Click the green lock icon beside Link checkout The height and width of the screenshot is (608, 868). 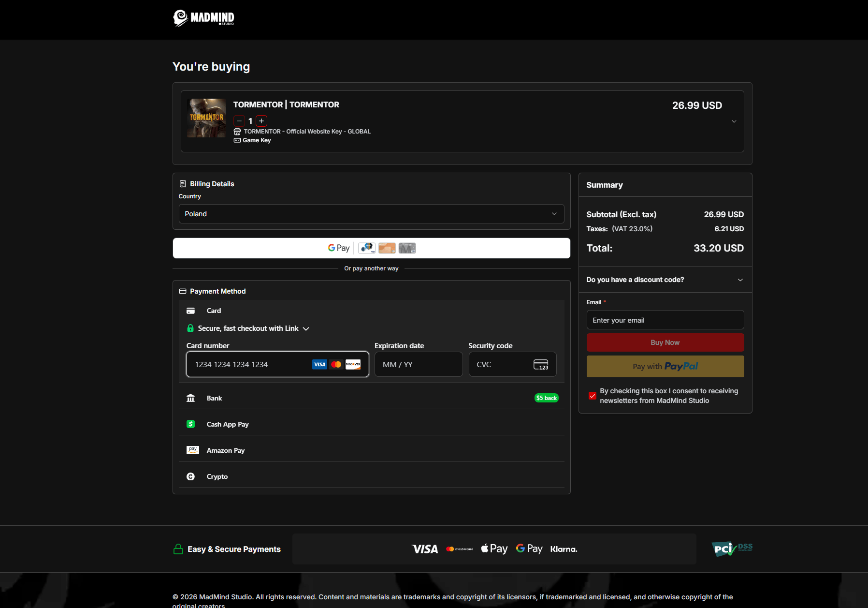[x=190, y=328]
